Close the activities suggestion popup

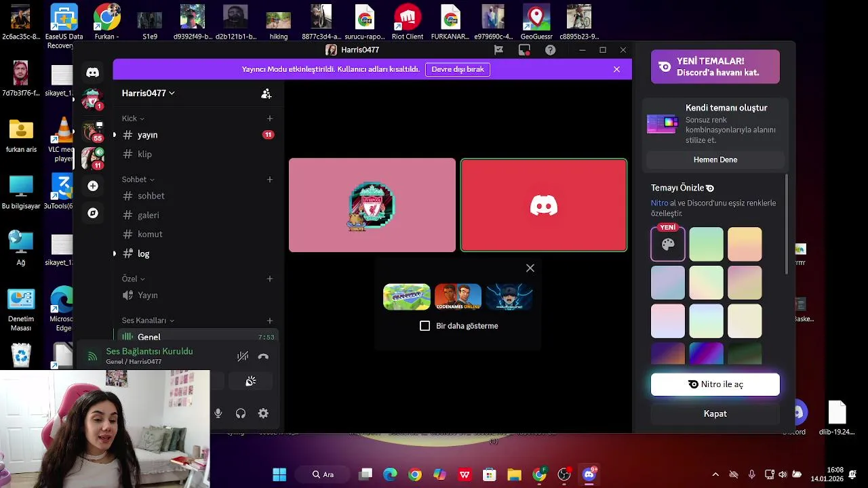(x=530, y=268)
